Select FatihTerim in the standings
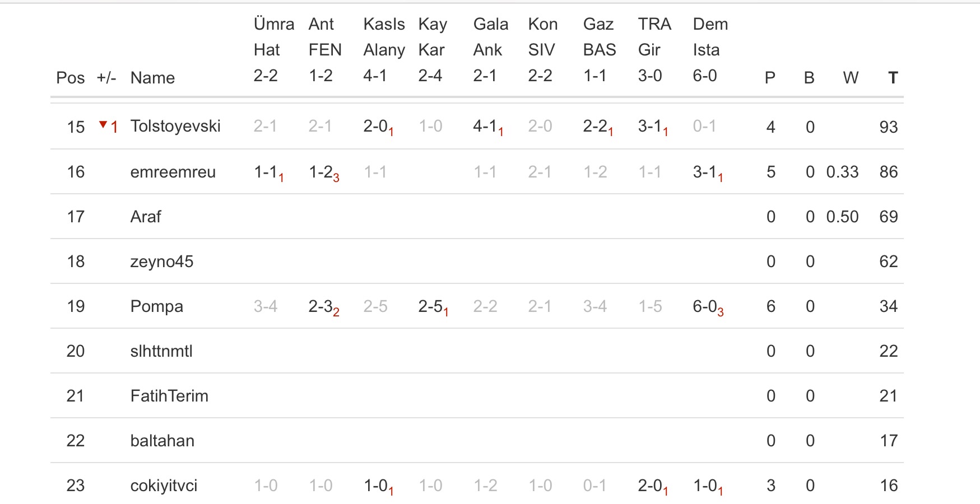 (x=169, y=396)
